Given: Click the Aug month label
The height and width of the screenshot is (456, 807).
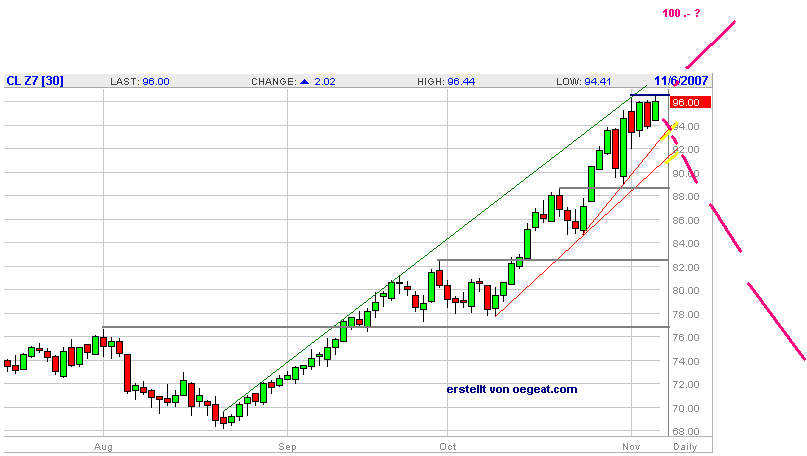Looking at the screenshot, I should tap(103, 447).
